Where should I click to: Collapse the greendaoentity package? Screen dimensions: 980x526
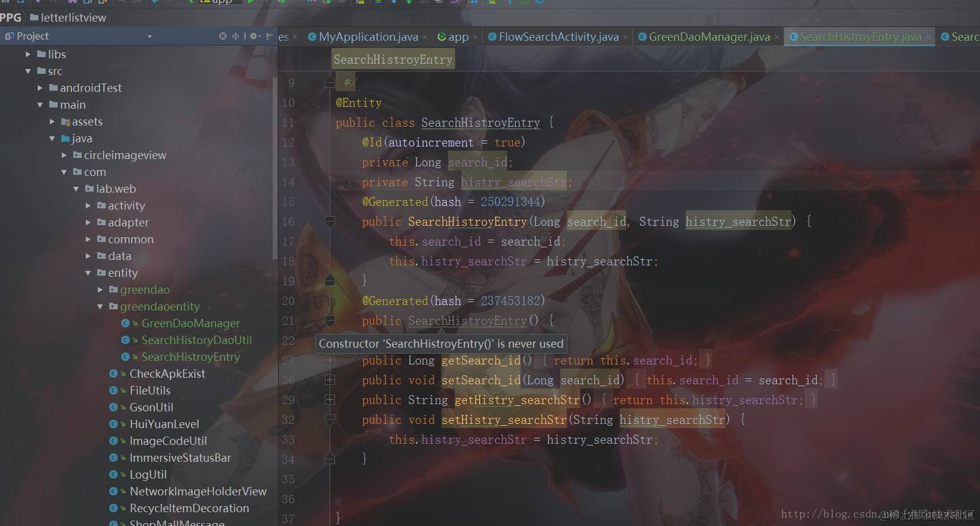tap(100, 306)
